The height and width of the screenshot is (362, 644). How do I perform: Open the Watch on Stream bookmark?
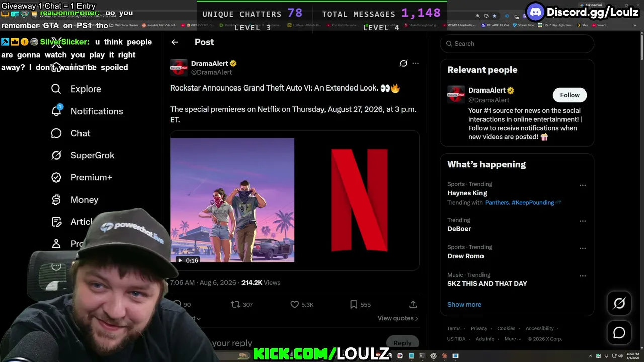coord(124,25)
